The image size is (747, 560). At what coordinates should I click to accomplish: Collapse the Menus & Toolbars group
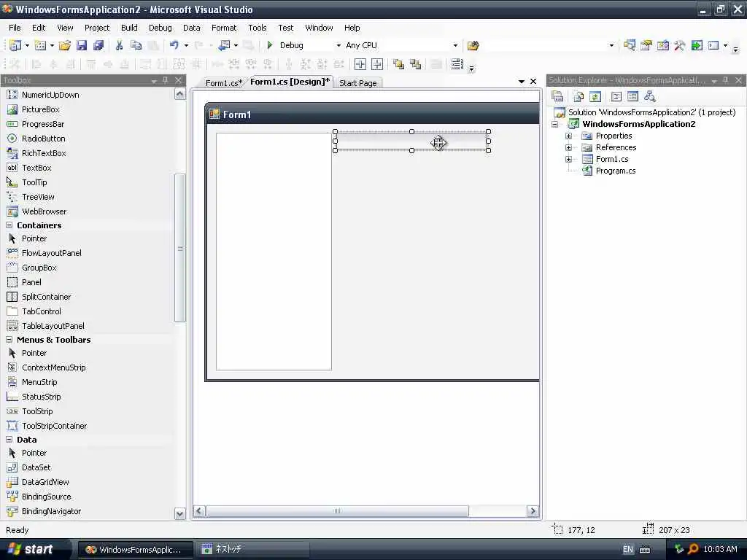pyautogui.click(x=9, y=340)
